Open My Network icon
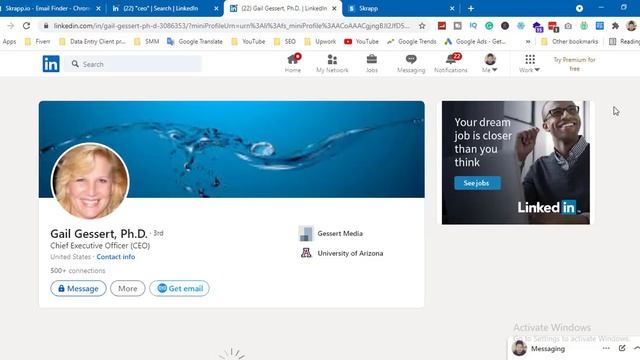640x360 pixels. click(332, 63)
